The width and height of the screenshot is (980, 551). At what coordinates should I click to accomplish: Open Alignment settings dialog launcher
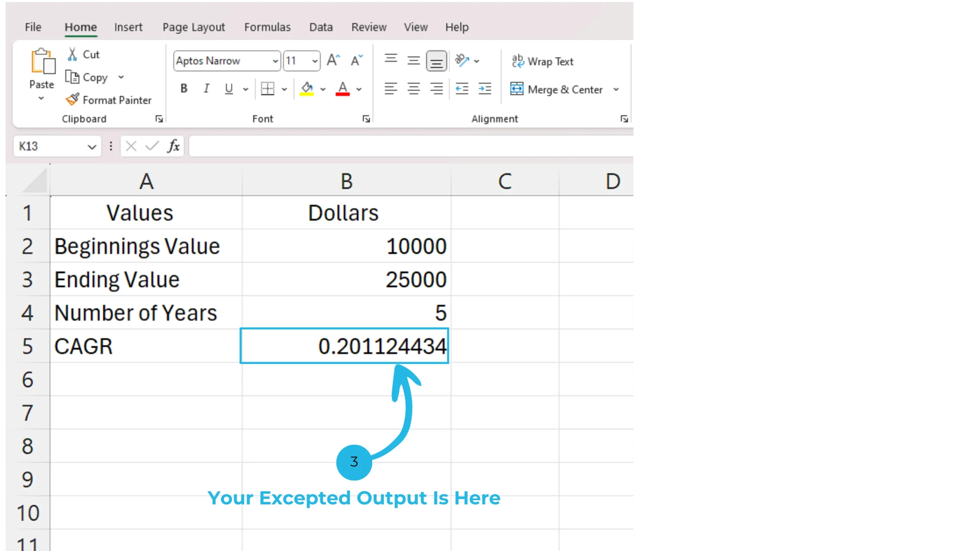624,119
